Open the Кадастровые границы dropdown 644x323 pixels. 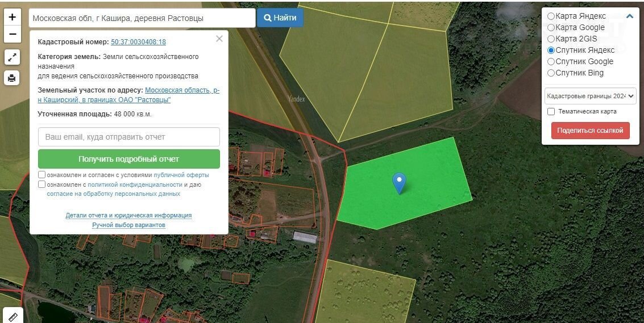tap(590, 96)
